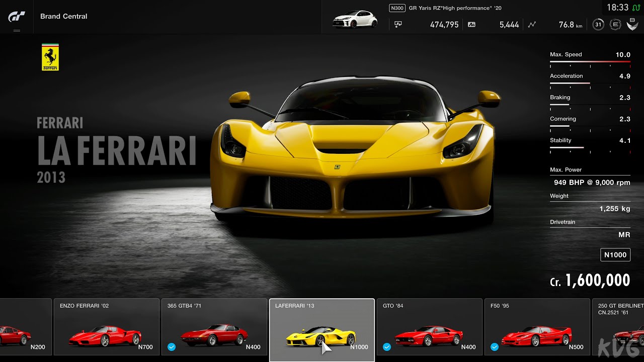This screenshot has height=362, width=644.
Task: Click the LA FERRARI 2013 title text
Action: (x=116, y=150)
